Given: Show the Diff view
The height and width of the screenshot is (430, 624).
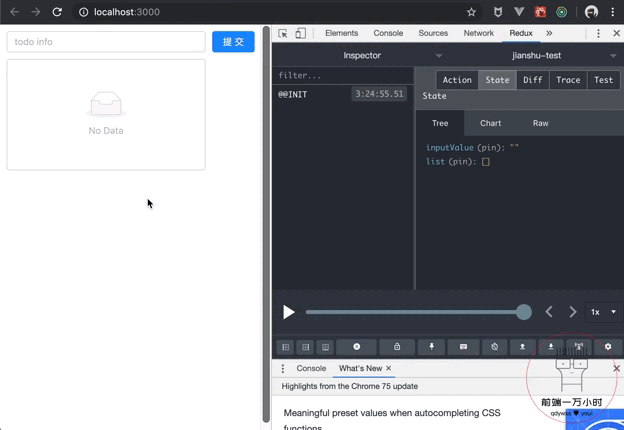Looking at the screenshot, I should coord(532,80).
